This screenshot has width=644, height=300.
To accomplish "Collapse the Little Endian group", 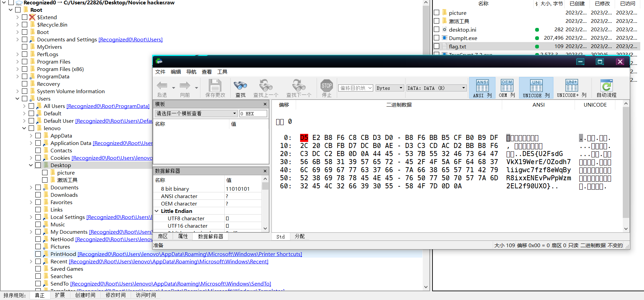I will tap(157, 211).
